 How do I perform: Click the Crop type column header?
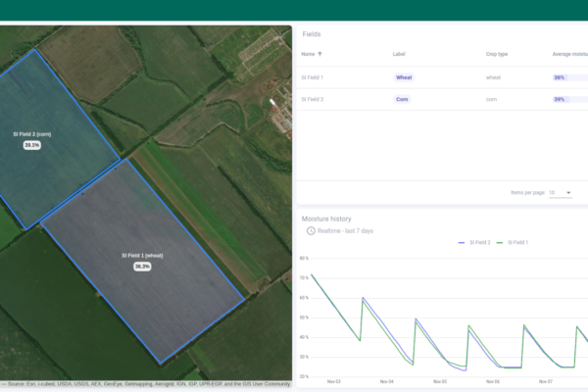click(x=498, y=54)
